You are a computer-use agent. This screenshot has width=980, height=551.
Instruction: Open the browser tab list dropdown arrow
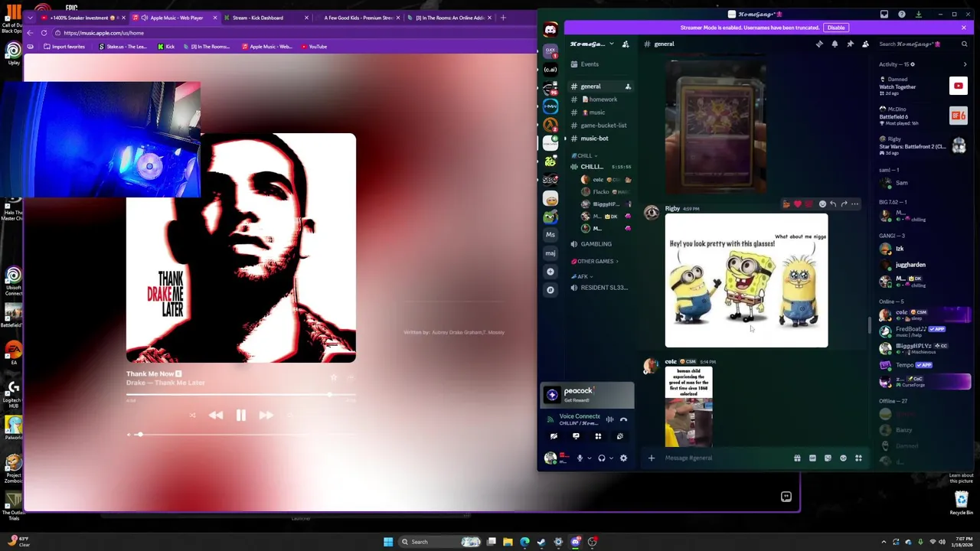tap(30, 18)
